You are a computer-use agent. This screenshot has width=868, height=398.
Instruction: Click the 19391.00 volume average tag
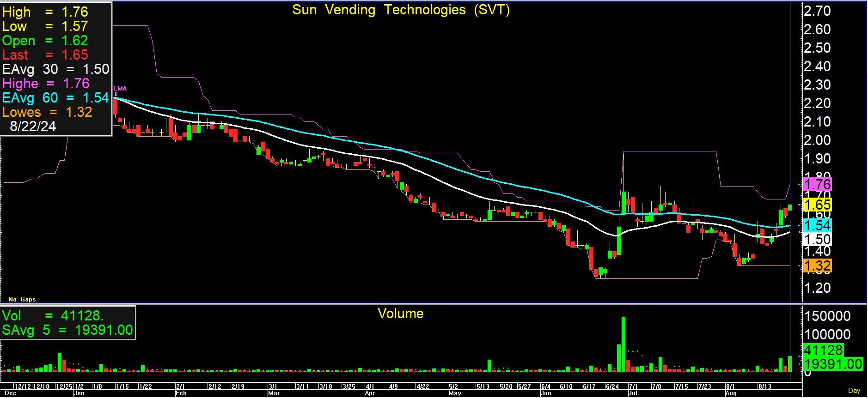coord(833,364)
